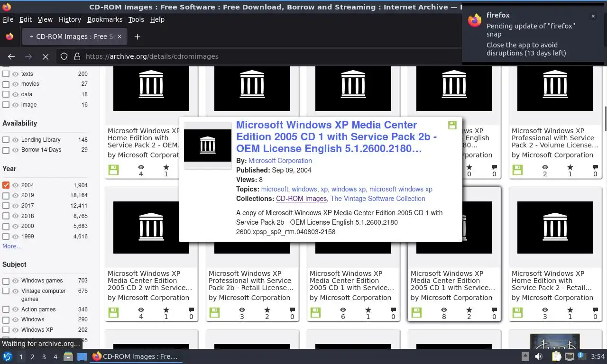Click the reviews bubble on XP Professional Volume License card

[595, 167]
